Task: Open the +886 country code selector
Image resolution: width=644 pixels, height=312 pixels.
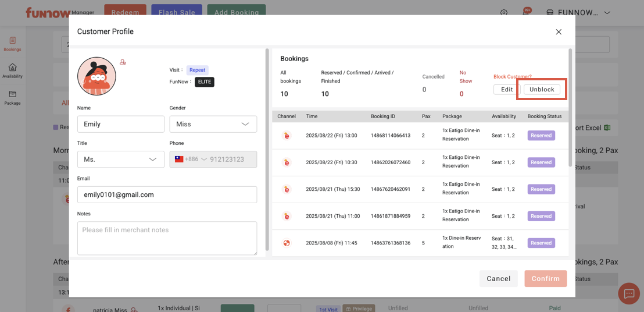Action: [x=191, y=159]
